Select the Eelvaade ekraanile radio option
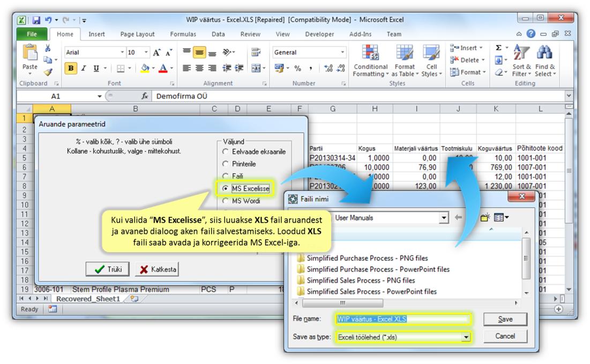 click(x=226, y=151)
